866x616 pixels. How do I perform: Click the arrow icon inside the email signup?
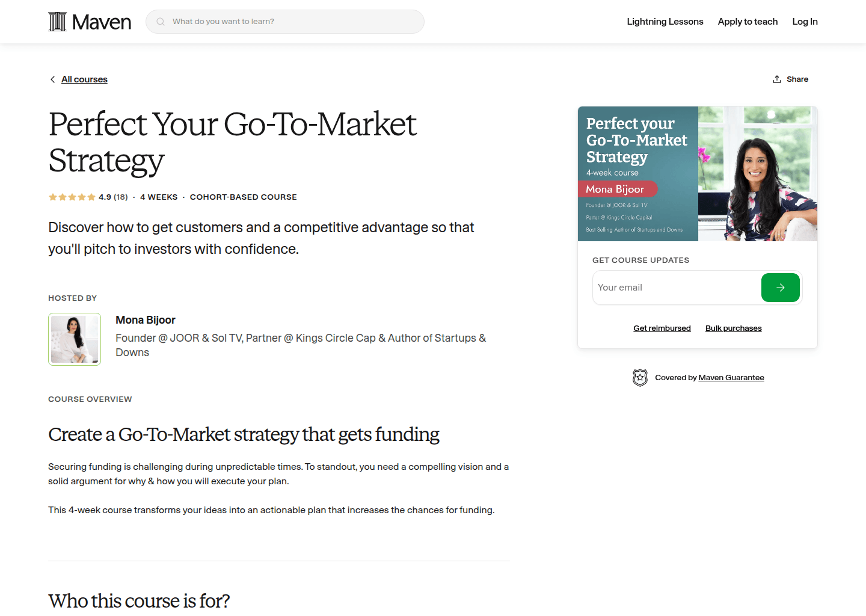coord(780,288)
